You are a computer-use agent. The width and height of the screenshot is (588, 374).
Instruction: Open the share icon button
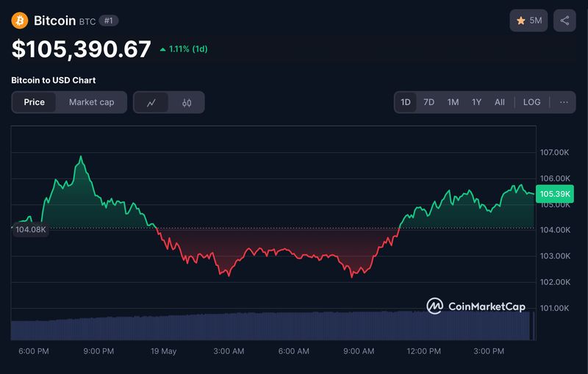coord(564,21)
